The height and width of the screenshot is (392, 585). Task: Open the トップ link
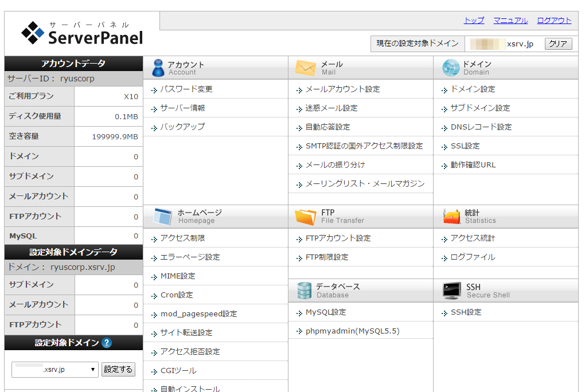coord(474,21)
